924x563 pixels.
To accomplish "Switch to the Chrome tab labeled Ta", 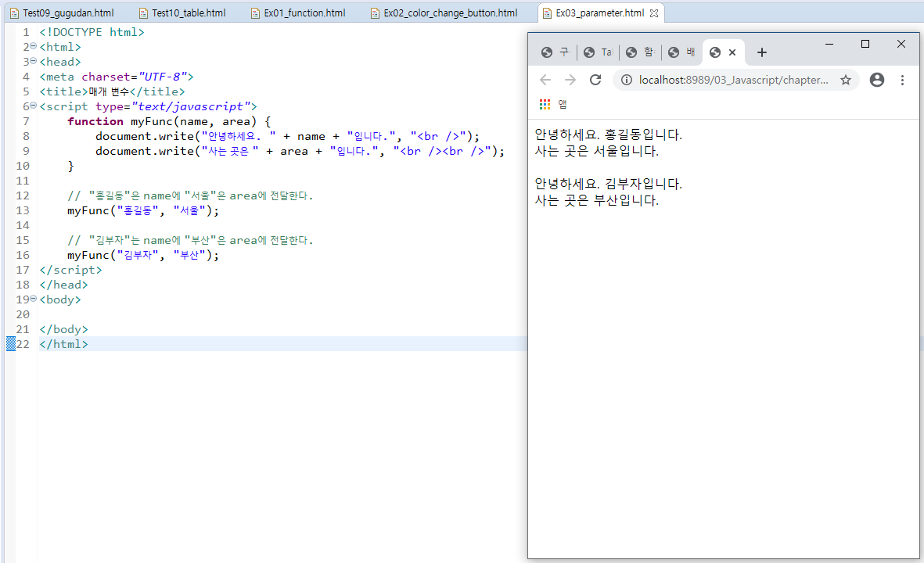I will [598, 52].
